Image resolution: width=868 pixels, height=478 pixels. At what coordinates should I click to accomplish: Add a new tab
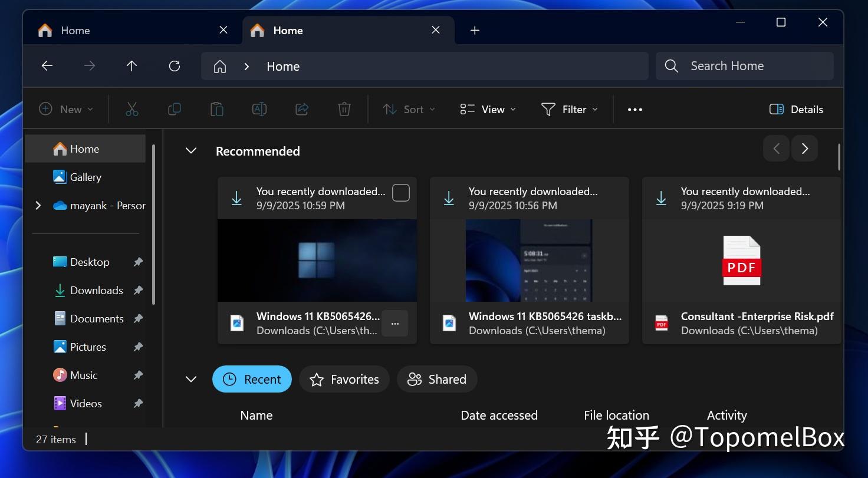tap(475, 30)
